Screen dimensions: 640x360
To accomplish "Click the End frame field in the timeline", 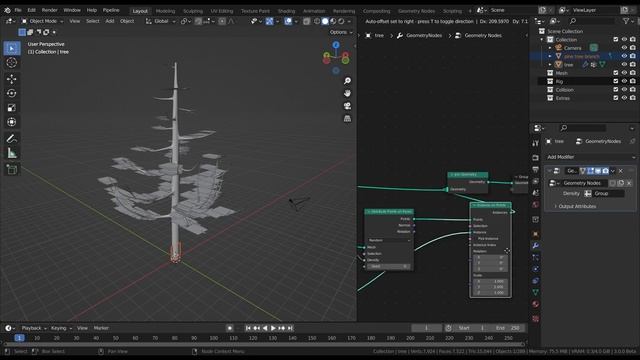I will click(507, 328).
